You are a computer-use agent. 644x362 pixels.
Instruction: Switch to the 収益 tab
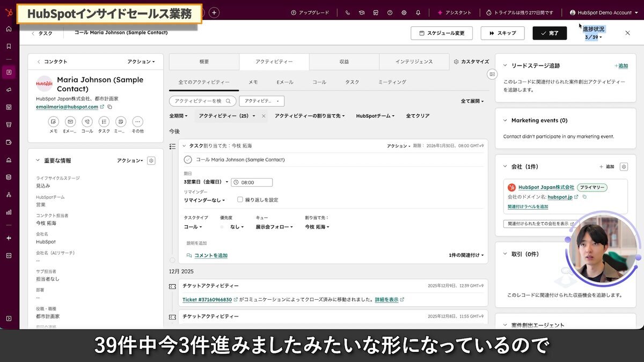point(344,62)
